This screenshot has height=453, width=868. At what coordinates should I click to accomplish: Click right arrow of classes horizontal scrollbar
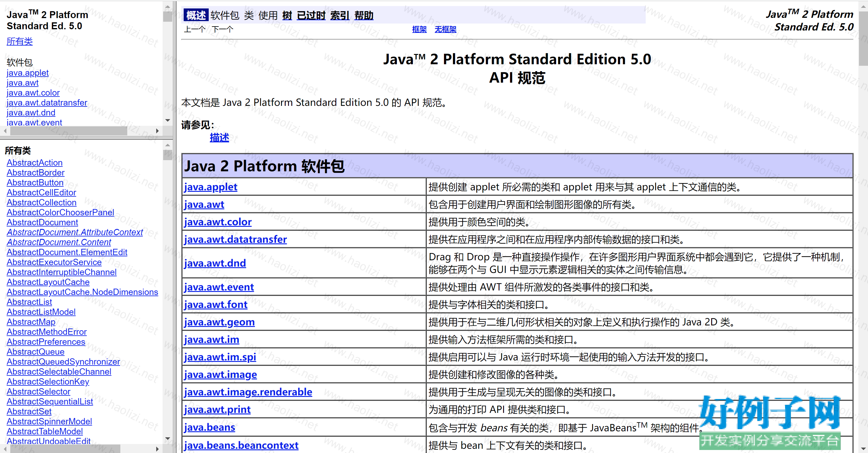pyautogui.click(x=157, y=448)
